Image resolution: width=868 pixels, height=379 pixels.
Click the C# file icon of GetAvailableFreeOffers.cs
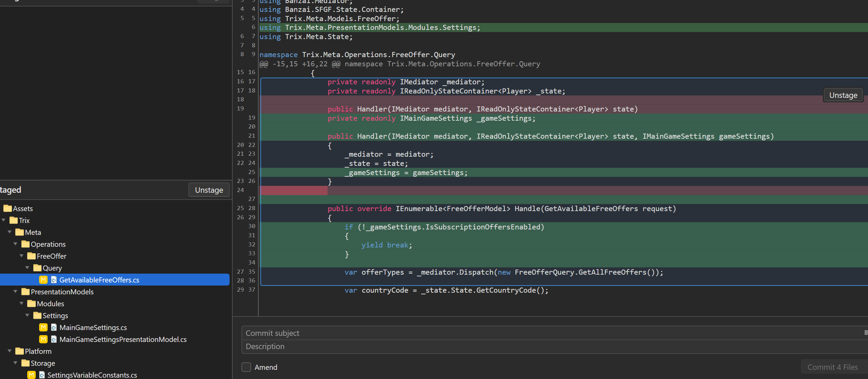54,280
